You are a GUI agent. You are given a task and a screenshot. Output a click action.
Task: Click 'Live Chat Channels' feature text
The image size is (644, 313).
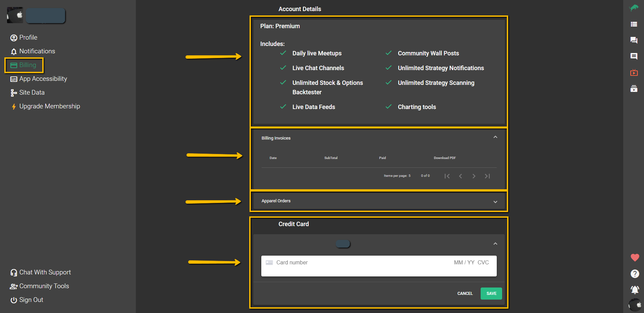[318, 68]
